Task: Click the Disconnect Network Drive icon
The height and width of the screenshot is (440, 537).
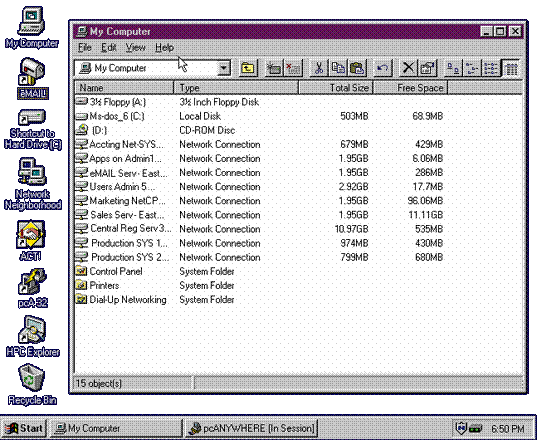Action: coord(293,68)
